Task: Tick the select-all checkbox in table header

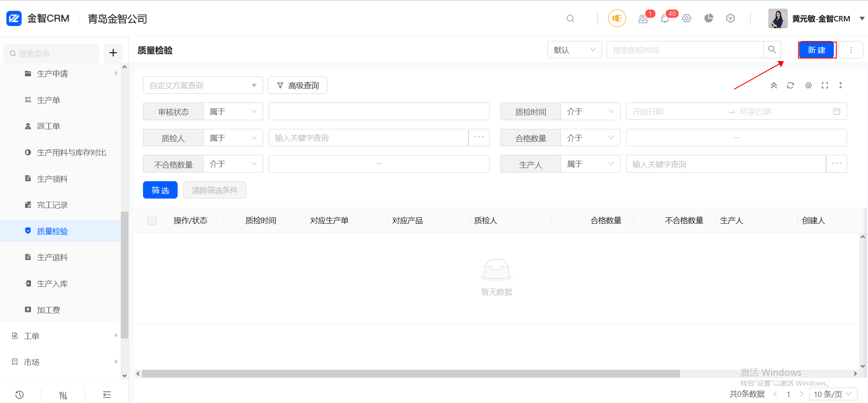Action: (152, 220)
